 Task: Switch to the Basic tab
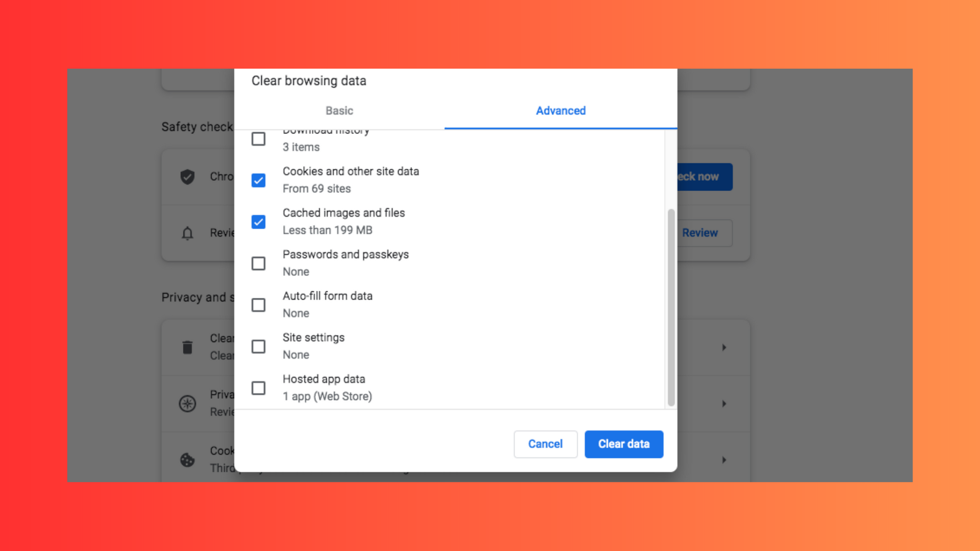point(339,111)
